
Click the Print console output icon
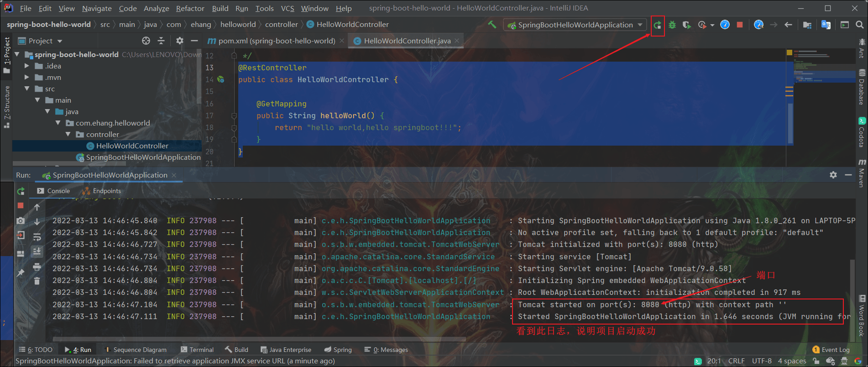pos(37,266)
